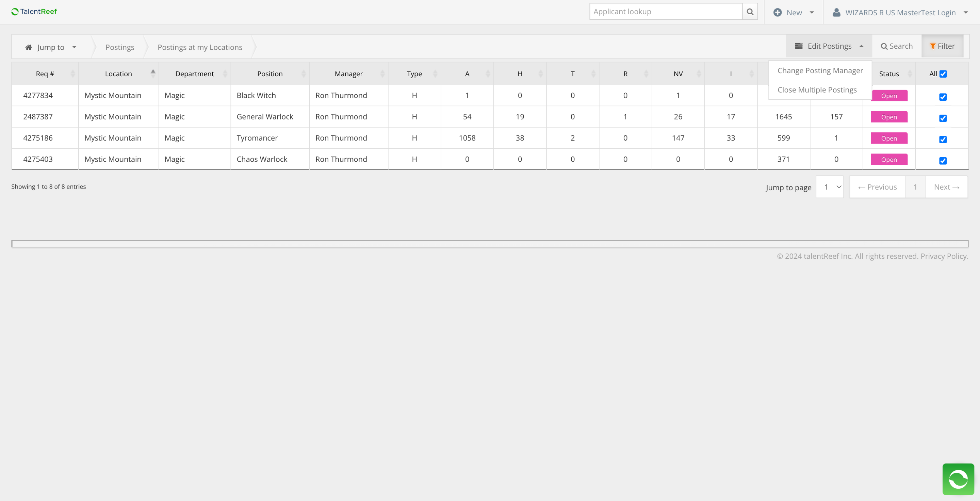Open the green chat widget icon
Image resolution: width=980 pixels, height=501 pixels.
point(958,479)
